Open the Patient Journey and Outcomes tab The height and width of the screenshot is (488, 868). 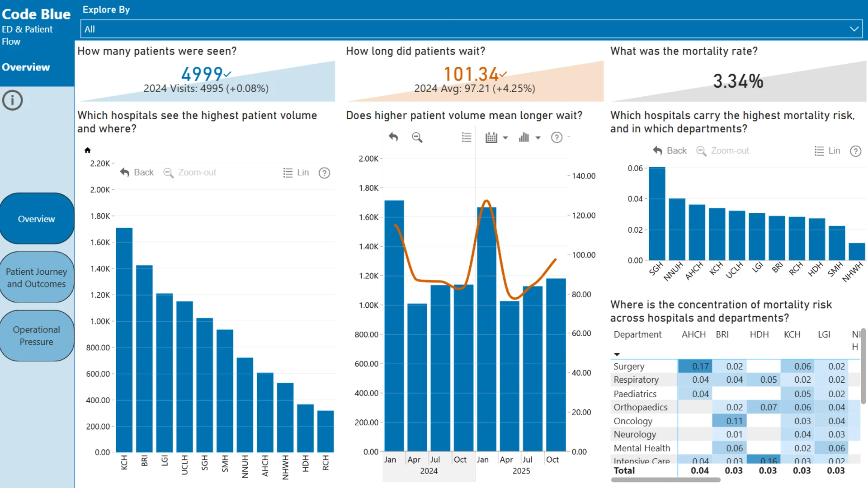click(x=37, y=277)
